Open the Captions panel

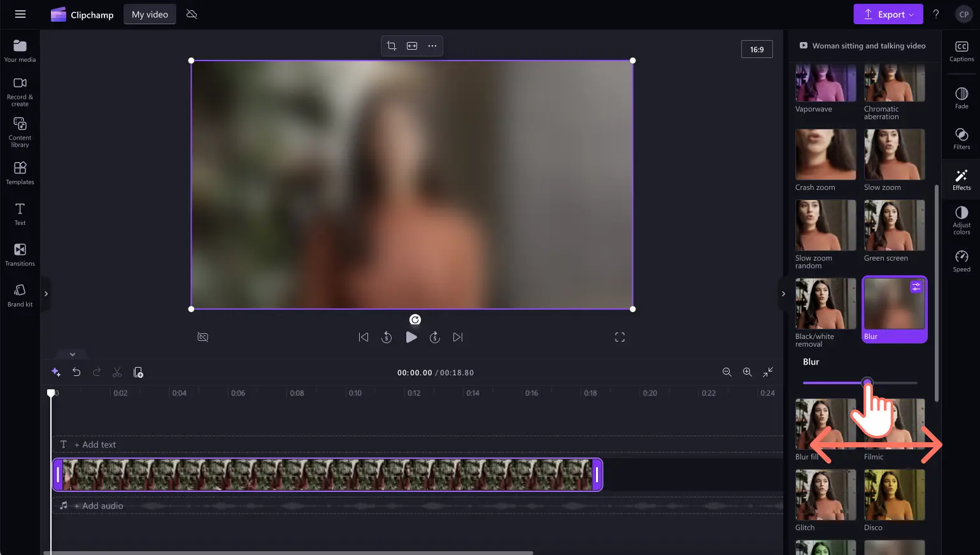pyautogui.click(x=962, y=51)
